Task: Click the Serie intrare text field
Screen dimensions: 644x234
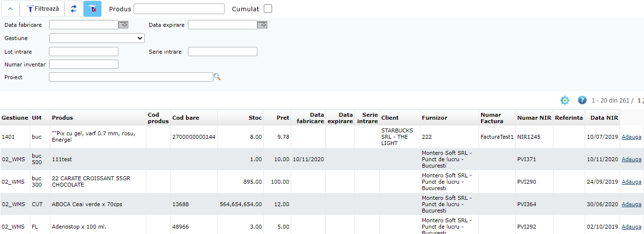Action: point(223,52)
